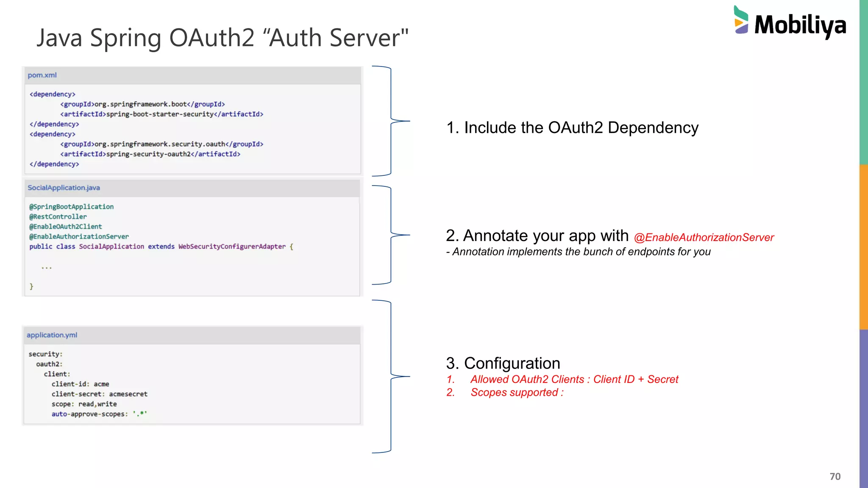Click the Allowed OAuth2 Clients red item
Image resolution: width=868 pixels, height=488 pixels.
pyautogui.click(x=574, y=379)
